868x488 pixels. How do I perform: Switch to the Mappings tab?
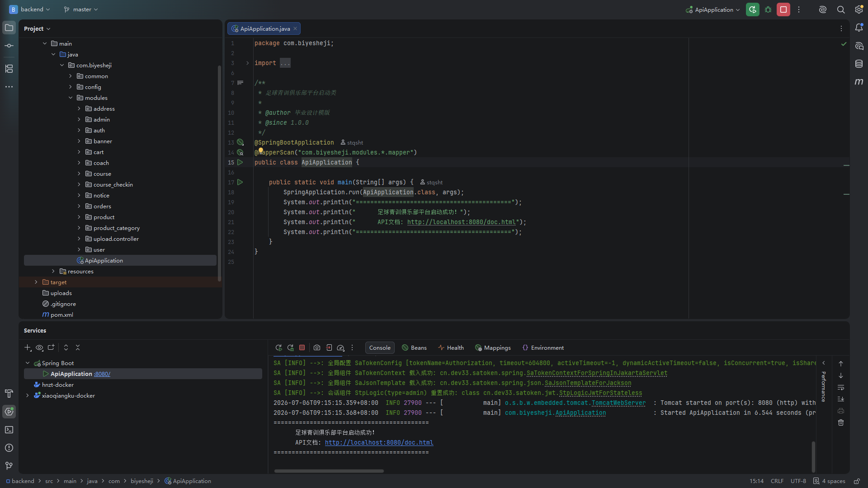click(x=493, y=347)
